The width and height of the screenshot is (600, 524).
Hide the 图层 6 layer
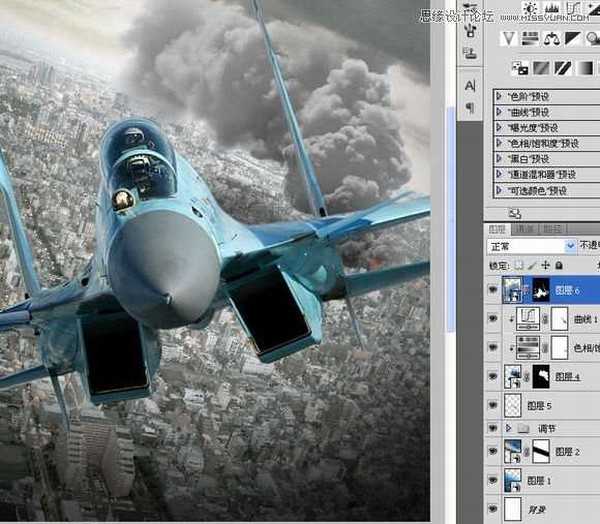point(492,291)
